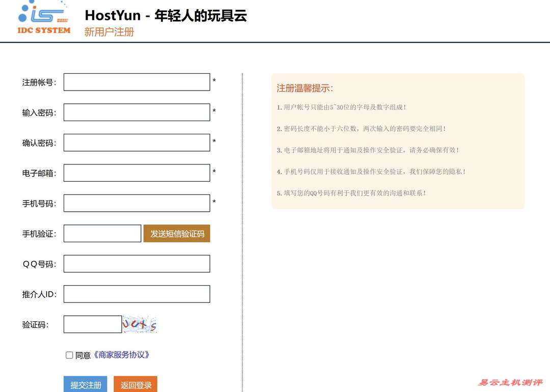Click tip 3 about 电子邮箱地址
The image size is (550, 392).
pyautogui.click(x=368, y=150)
